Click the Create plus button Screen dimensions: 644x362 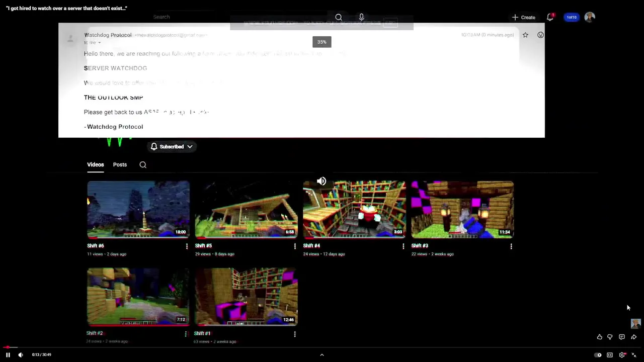[x=523, y=17]
